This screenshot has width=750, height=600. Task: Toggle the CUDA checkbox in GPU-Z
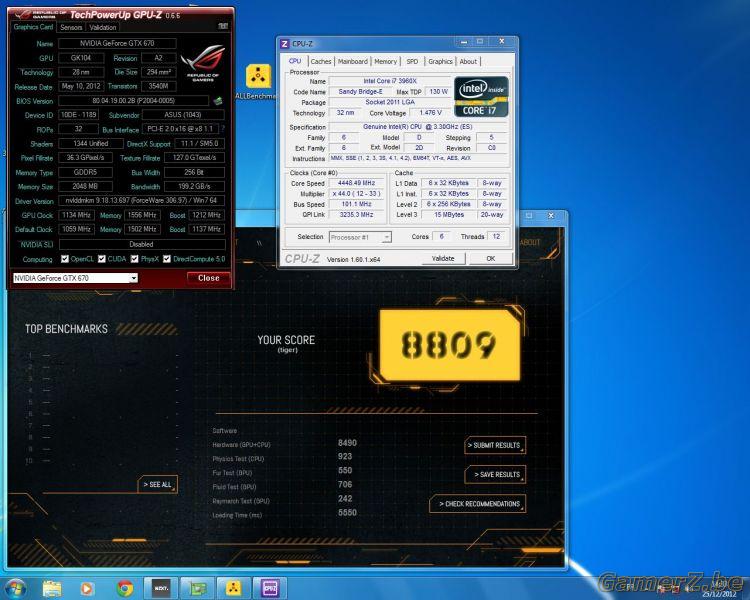coord(102,259)
